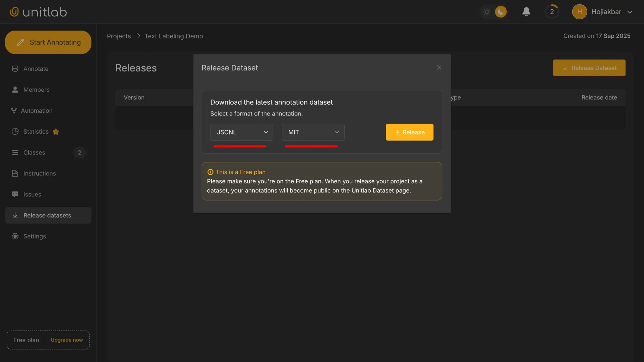Click the Automation branch icon

[x=14, y=111]
